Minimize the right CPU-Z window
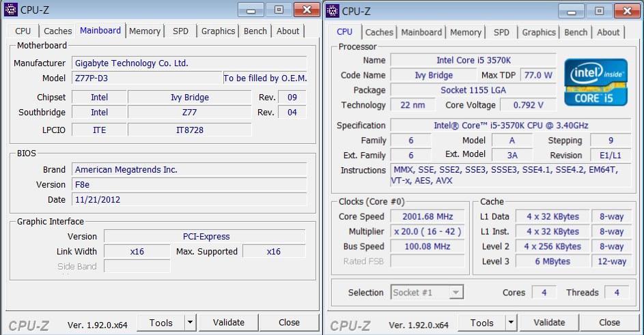 coord(572,11)
